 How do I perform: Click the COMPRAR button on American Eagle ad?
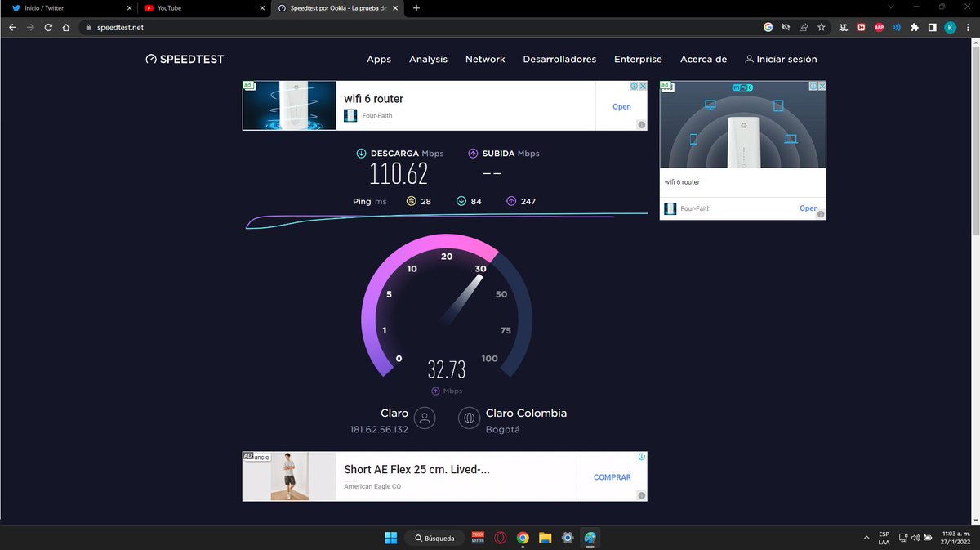612,477
